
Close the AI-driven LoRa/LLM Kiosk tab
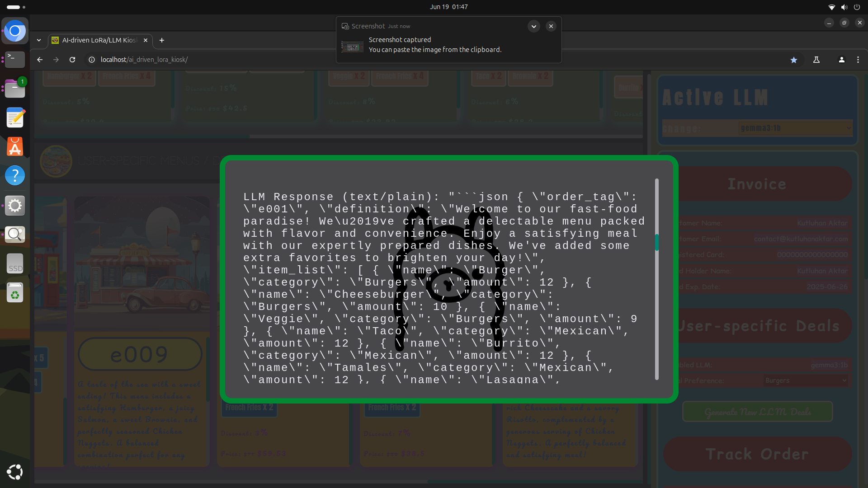pos(146,40)
